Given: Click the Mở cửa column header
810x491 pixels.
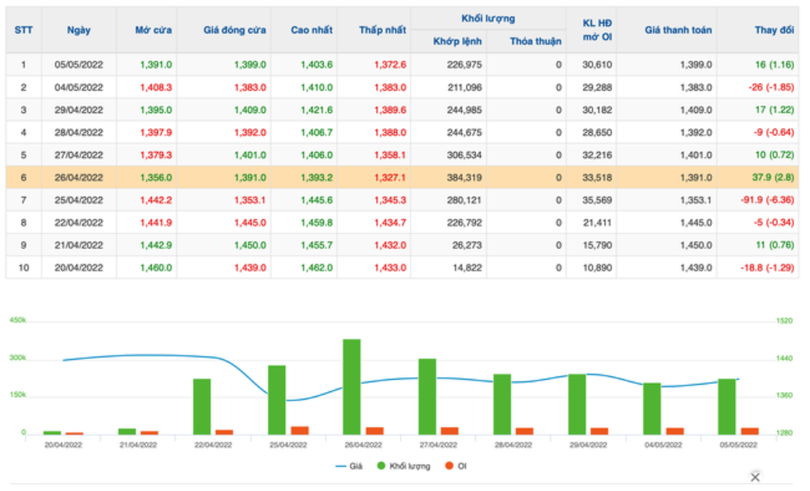Looking at the screenshot, I should (x=151, y=30).
